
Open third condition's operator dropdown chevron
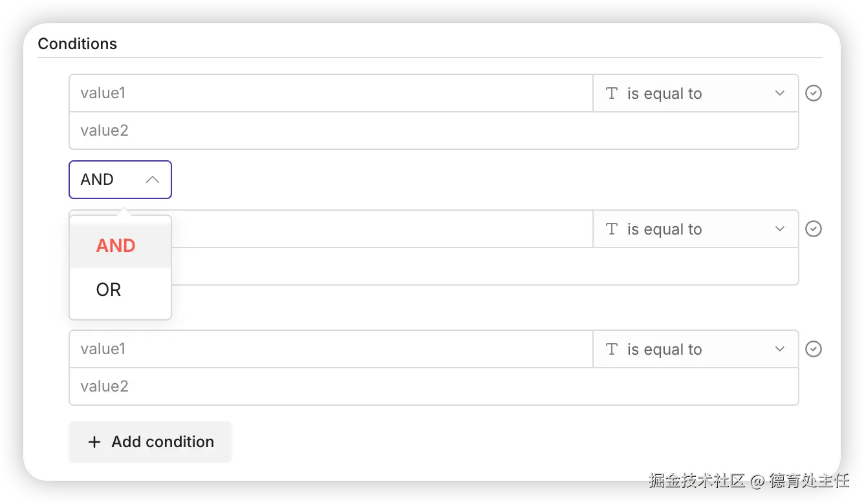(779, 349)
